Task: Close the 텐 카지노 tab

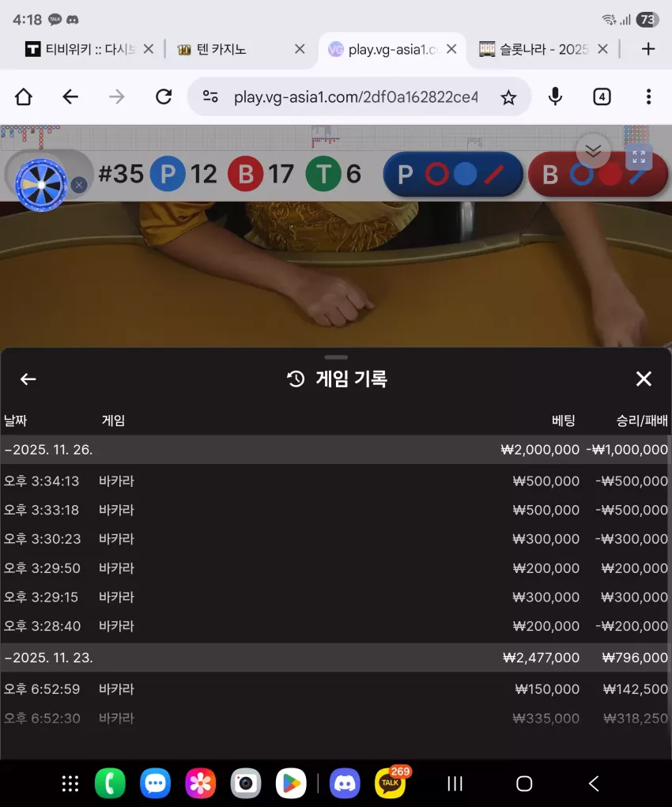Action: pos(300,49)
